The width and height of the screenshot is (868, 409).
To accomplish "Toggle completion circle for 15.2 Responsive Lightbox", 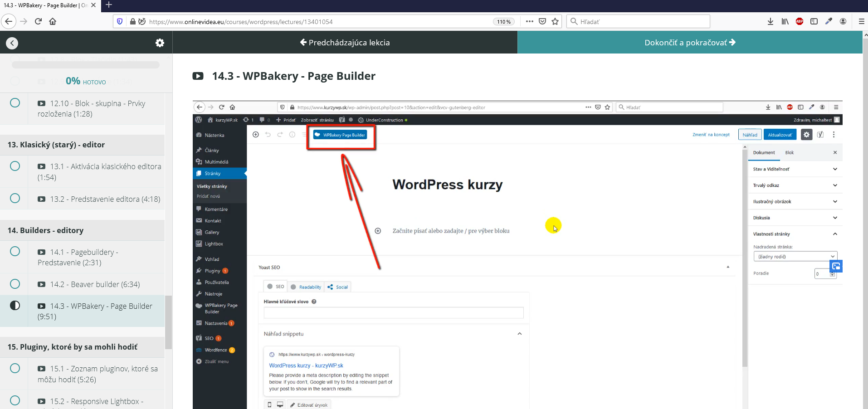I will tap(15, 400).
